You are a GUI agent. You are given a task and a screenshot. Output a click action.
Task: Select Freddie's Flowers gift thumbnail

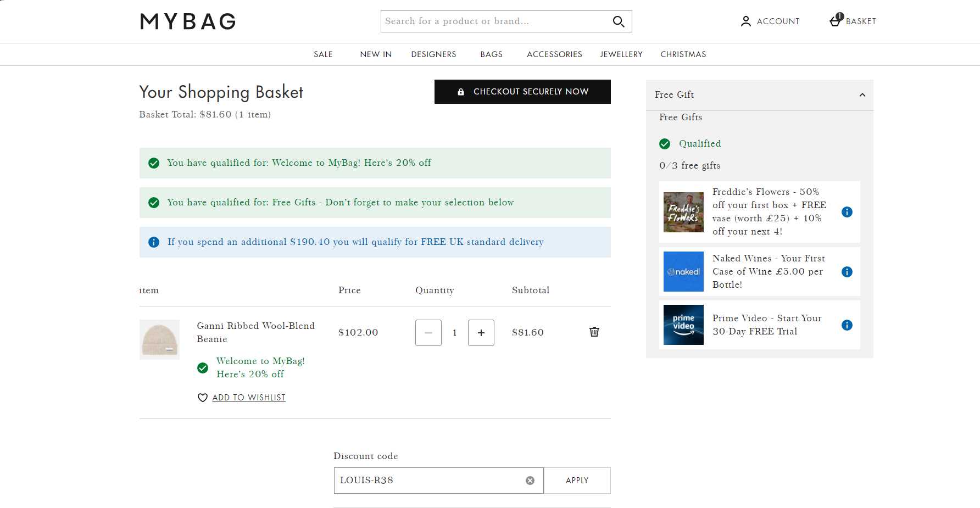[x=683, y=212]
